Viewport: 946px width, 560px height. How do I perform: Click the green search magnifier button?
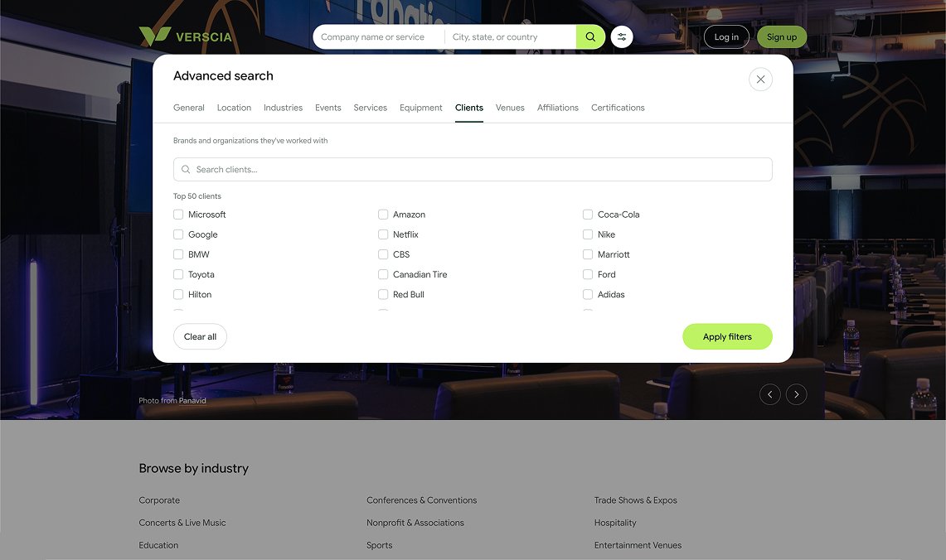(x=590, y=36)
